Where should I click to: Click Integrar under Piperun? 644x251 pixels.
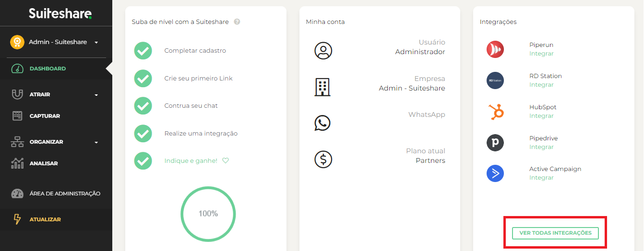[541, 54]
